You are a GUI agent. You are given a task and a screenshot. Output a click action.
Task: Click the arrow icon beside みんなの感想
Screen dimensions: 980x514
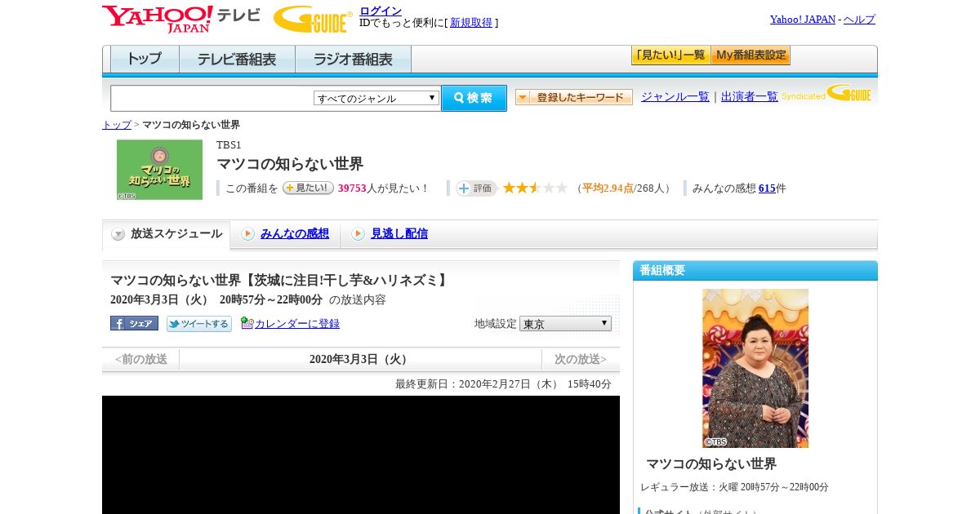pos(247,234)
